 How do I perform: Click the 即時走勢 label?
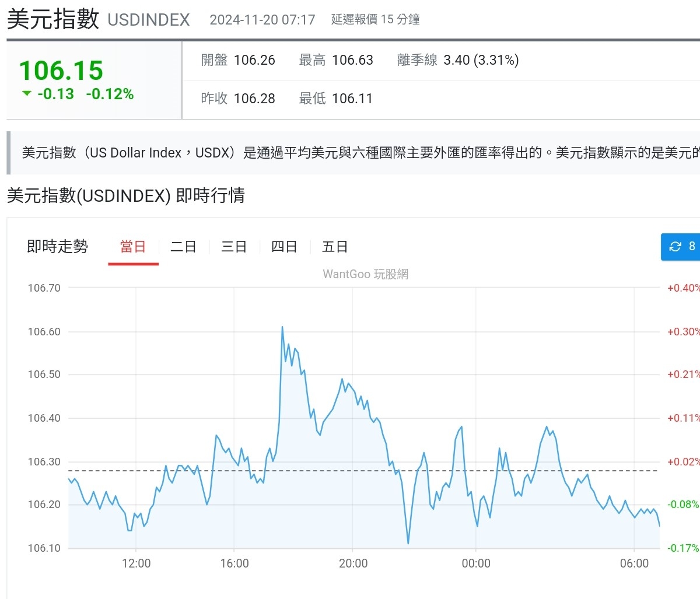57,247
